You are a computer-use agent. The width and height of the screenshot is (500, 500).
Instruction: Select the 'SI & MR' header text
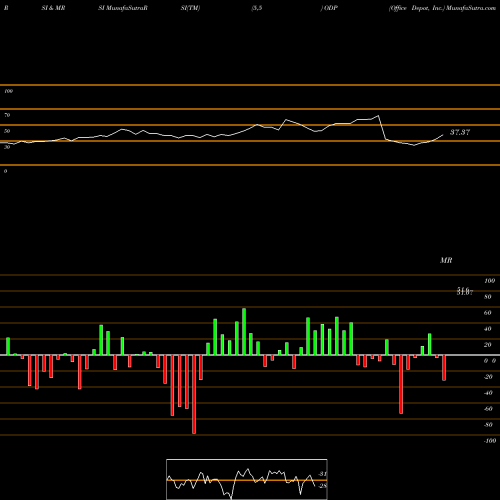[x=53, y=8]
